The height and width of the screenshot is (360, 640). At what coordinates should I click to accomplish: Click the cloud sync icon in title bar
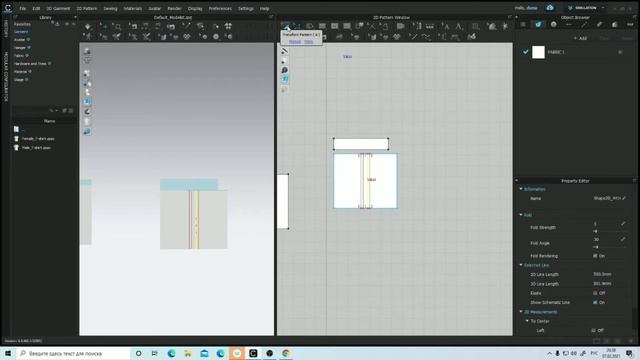(x=550, y=8)
